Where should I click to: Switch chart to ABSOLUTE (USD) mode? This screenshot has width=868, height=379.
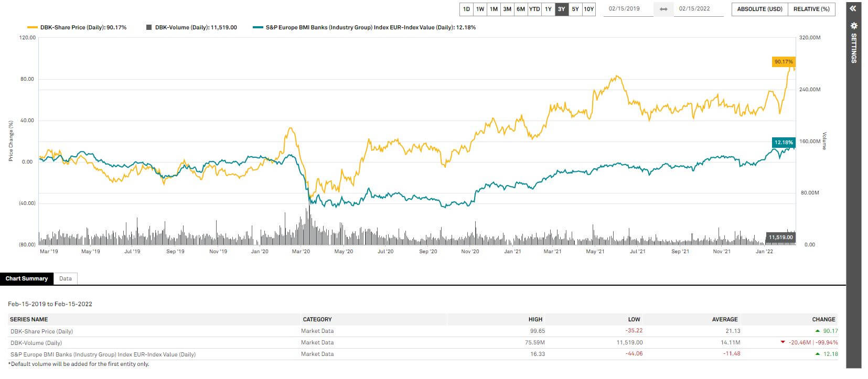click(759, 9)
